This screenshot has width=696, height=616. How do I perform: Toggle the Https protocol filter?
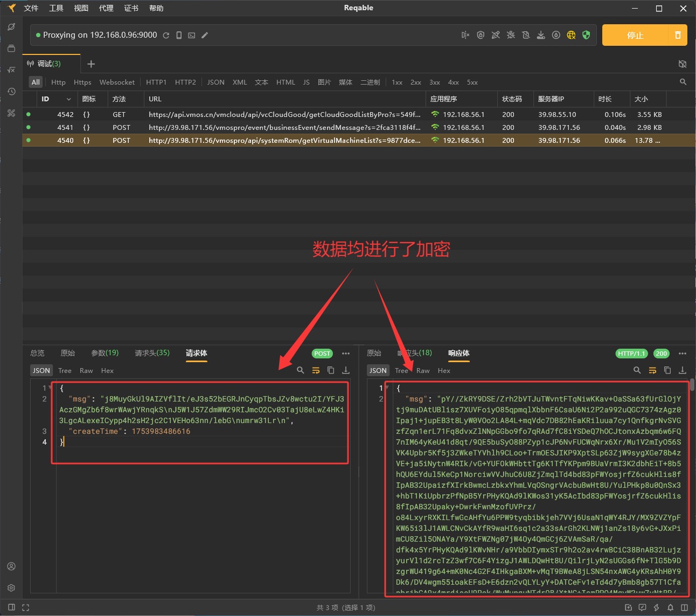point(82,82)
